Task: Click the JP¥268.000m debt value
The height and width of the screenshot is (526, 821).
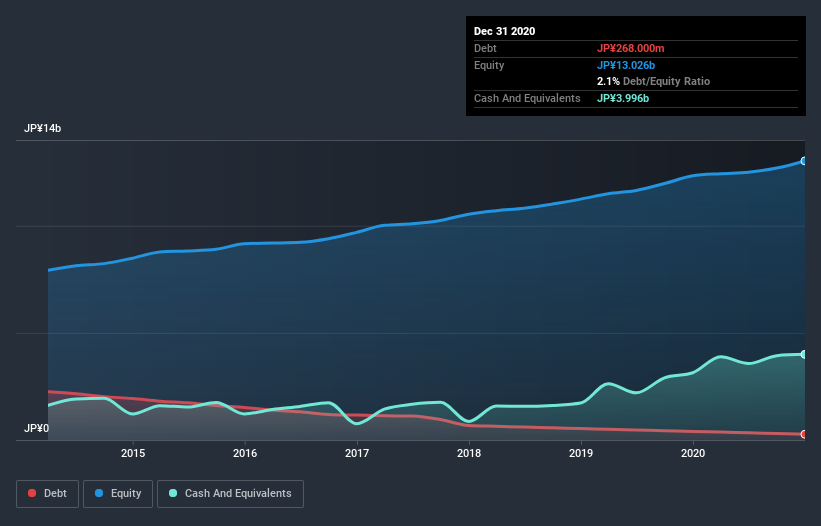Action: 630,48
